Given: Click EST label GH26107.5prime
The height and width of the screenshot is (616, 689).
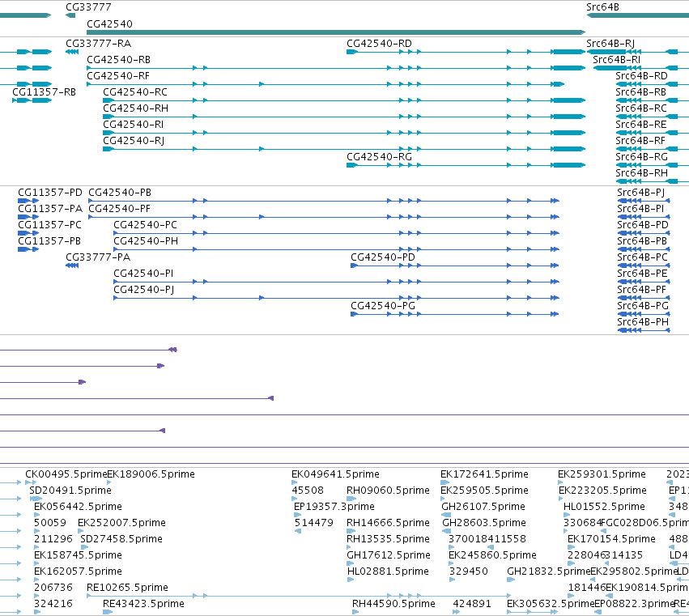Looking at the screenshot, I should tap(483, 507).
